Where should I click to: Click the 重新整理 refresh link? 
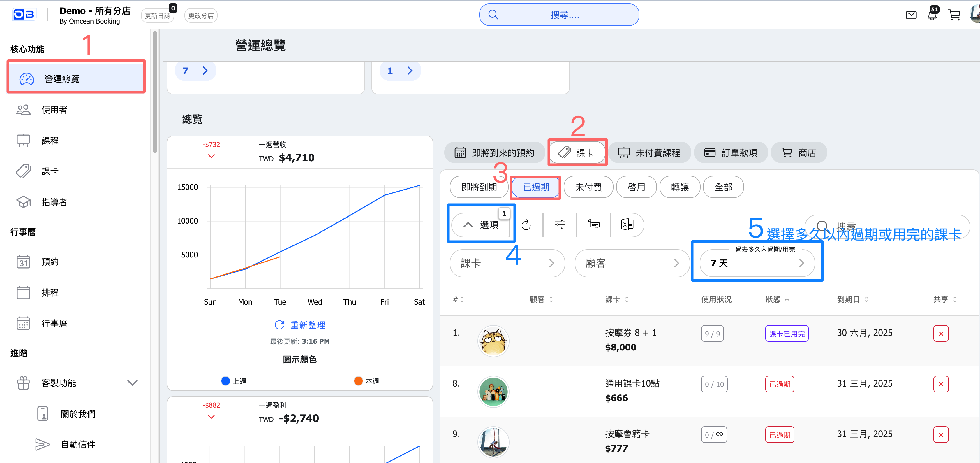pos(300,325)
